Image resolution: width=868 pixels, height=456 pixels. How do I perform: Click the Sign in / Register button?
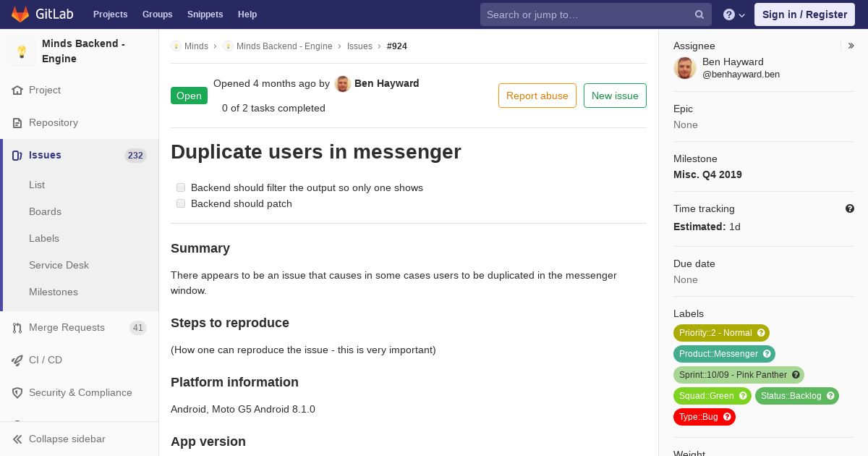point(804,14)
